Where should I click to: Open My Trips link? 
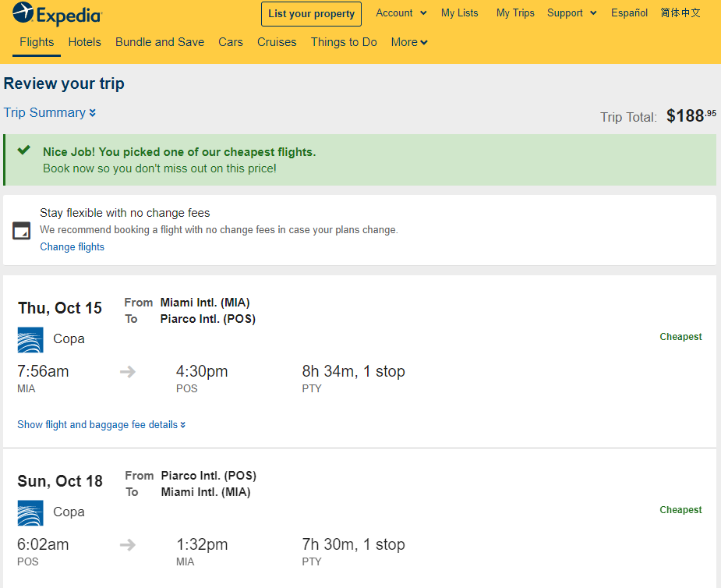[x=515, y=13]
